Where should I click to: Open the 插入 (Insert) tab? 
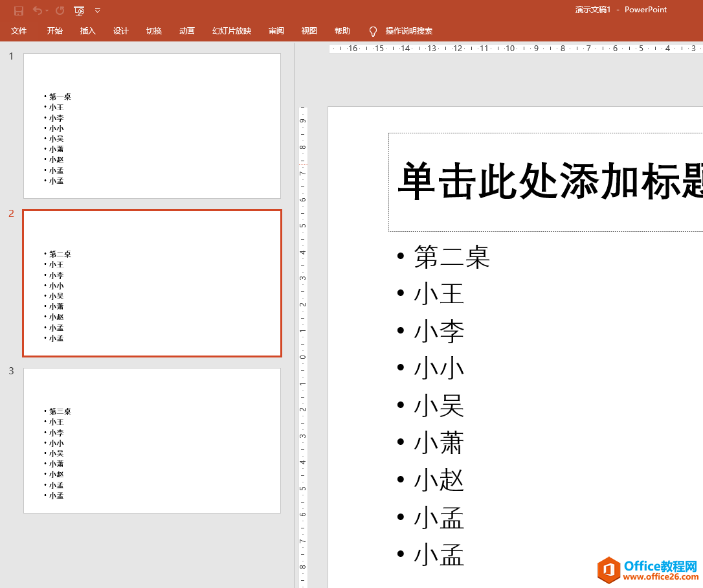(x=88, y=31)
